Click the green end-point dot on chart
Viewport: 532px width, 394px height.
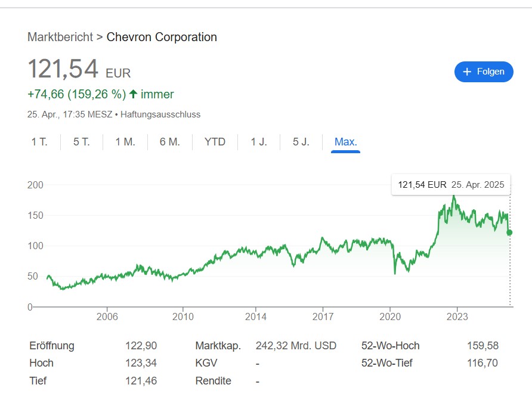[509, 232]
